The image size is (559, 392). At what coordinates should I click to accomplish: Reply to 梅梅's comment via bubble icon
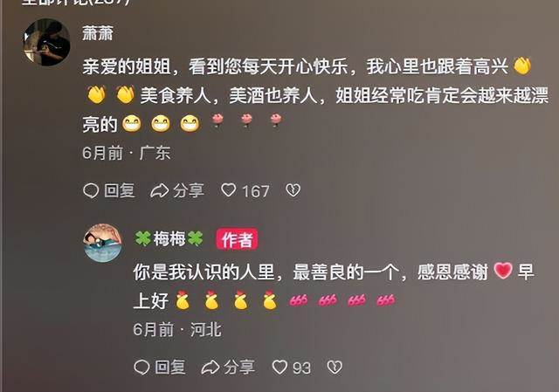click(x=141, y=367)
